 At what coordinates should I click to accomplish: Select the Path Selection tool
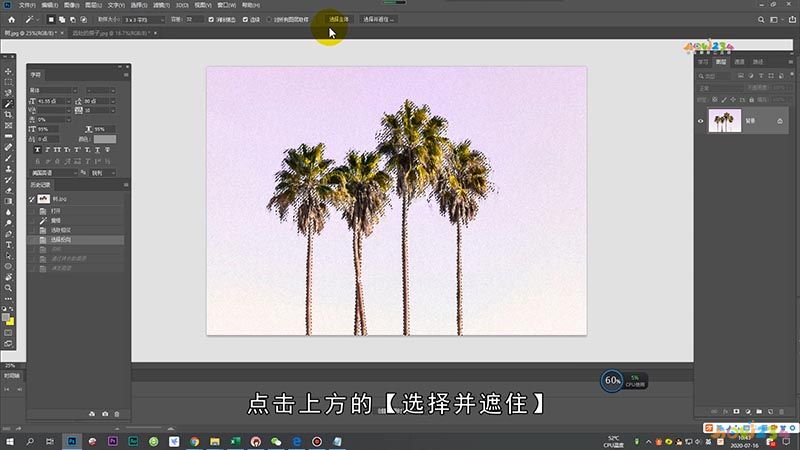(8, 256)
